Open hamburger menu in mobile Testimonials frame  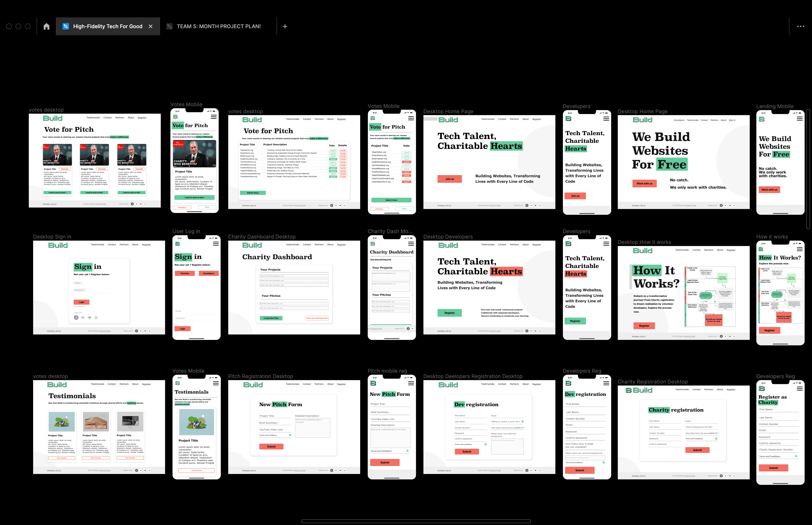tap(216, 383)
